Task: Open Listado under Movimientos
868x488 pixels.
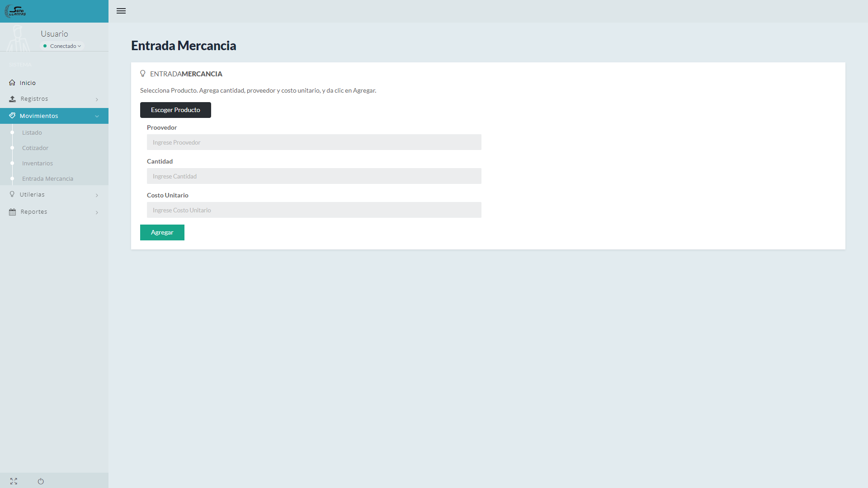Action: tap(32, 132)
